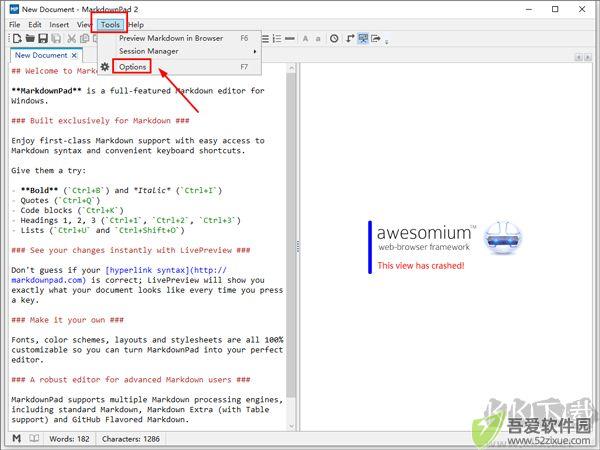Image resolution: width=600 pixels, height=450 pixels.
Task: Open the File menu
Action: 15,25
